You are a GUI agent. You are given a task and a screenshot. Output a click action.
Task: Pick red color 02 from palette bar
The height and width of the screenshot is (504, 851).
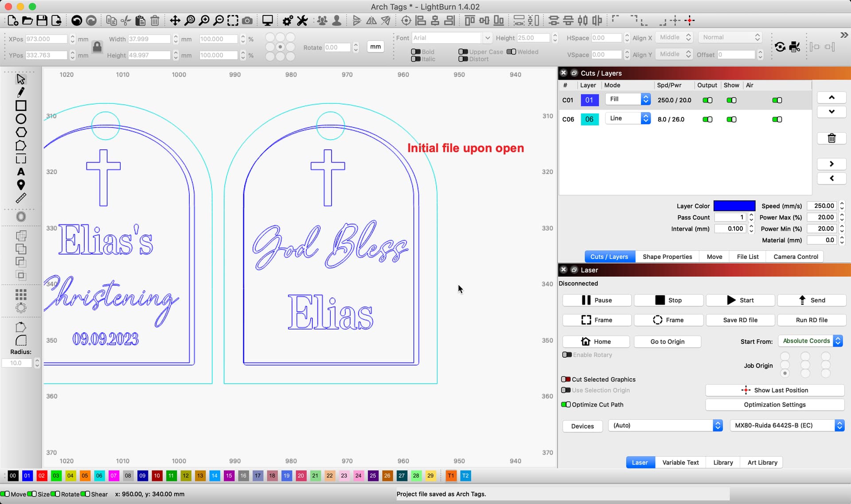point(42,476)
